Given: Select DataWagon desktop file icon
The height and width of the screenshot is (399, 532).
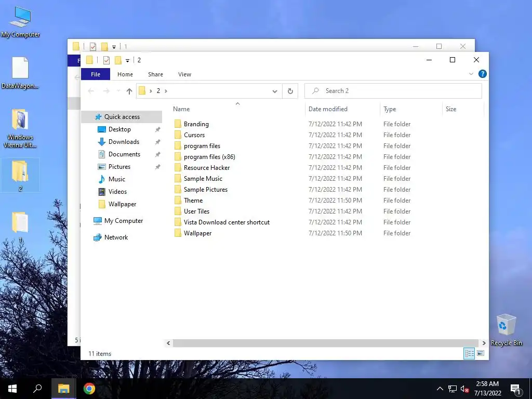Looking at the screenshot, I should pyautogui.click(x=20, y=73).
